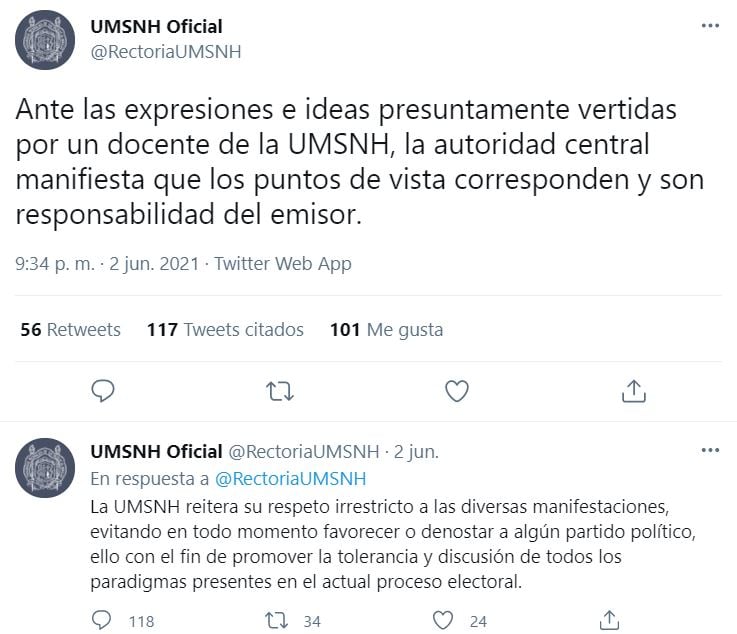Retweet the reply tweet showing 34
The image size is (737, 634).
point(276,620)
